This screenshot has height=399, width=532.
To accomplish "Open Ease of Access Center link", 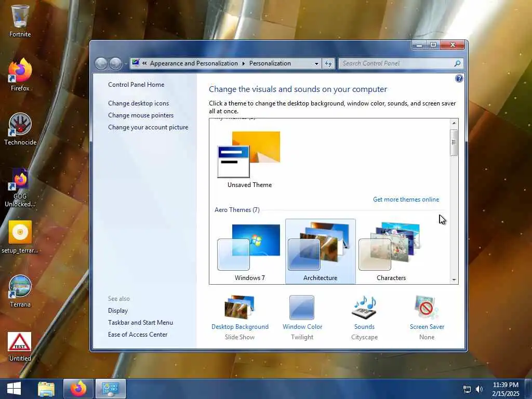I will (x=137, y=334).
